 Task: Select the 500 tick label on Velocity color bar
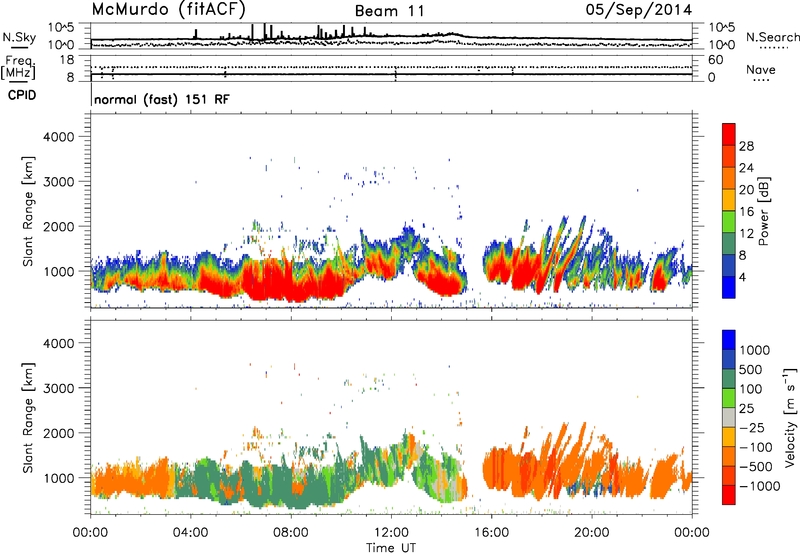[x=751, y=370]
